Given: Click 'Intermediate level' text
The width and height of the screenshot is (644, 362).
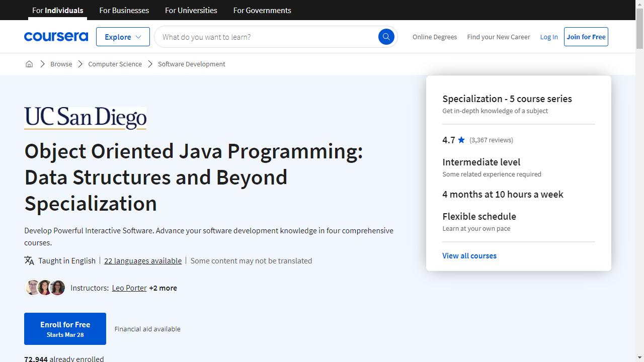Looking at the screenshot, I should coord(481,162).
